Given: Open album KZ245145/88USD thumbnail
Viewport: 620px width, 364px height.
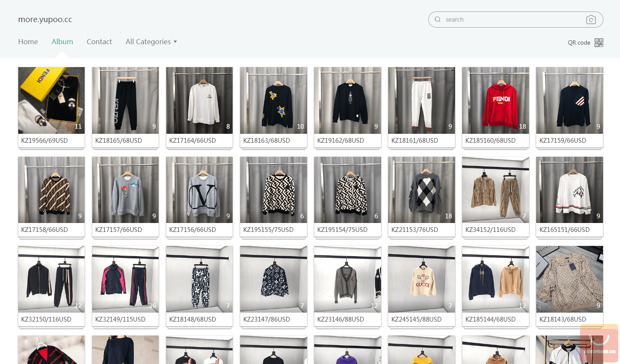Looking at the screenshot, I should tap(421, 279).
